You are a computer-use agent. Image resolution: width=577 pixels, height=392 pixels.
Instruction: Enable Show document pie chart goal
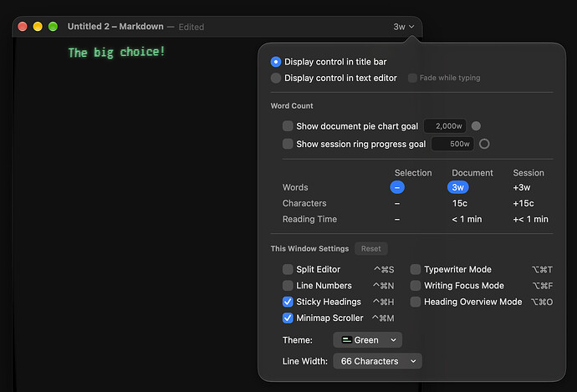click(x=288, y=126)
